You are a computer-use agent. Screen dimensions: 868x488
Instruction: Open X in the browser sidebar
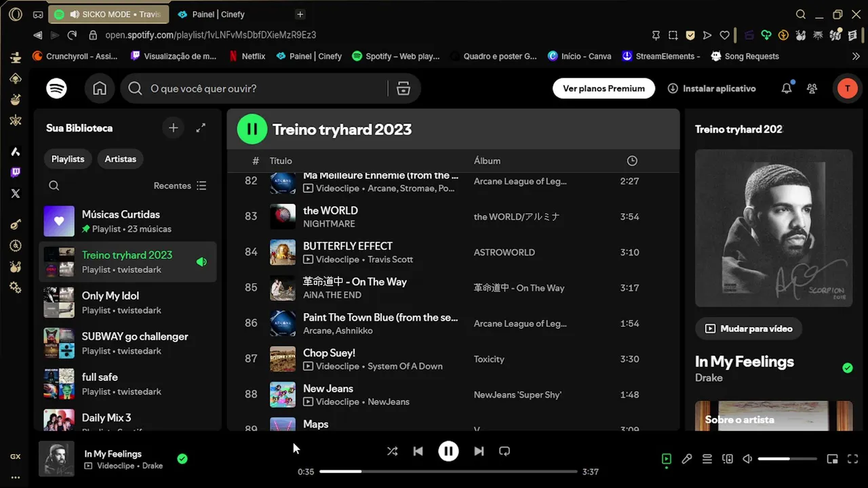(x=16, y=194)
